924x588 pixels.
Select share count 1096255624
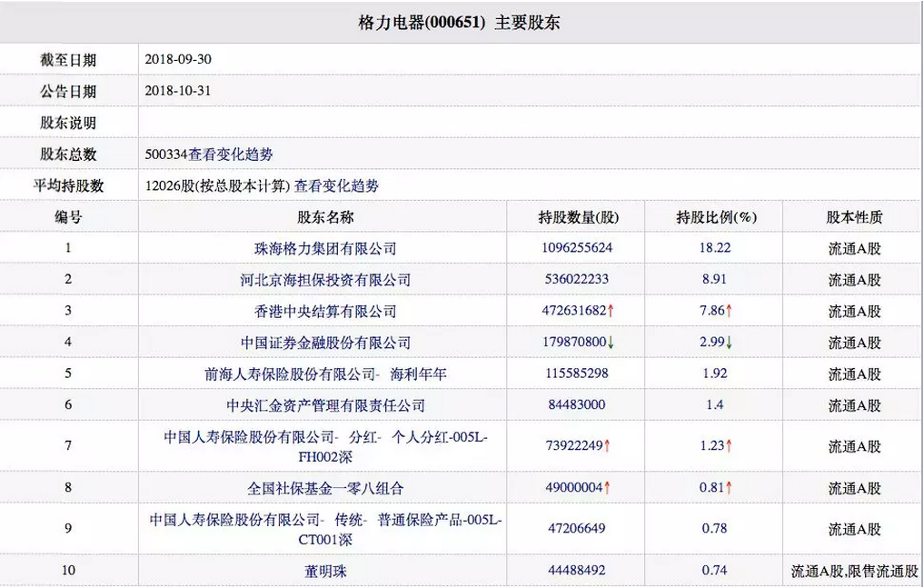coord(577,247)
